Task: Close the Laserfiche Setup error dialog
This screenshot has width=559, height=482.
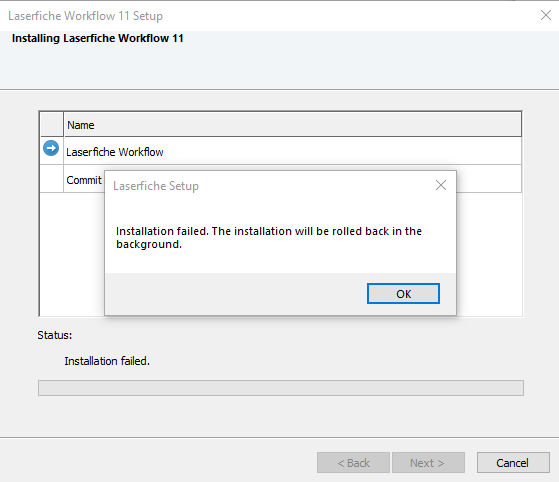Action: click(441, 185)
